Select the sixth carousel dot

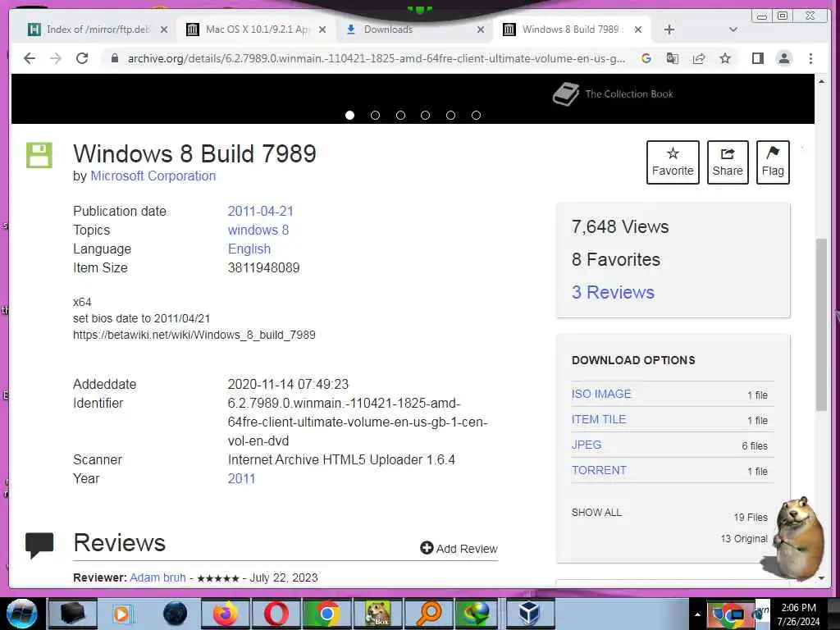pos(476,115)
